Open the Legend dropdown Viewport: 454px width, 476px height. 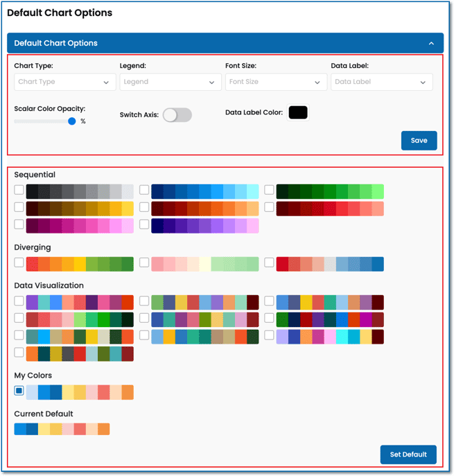[x=171, y=82]
